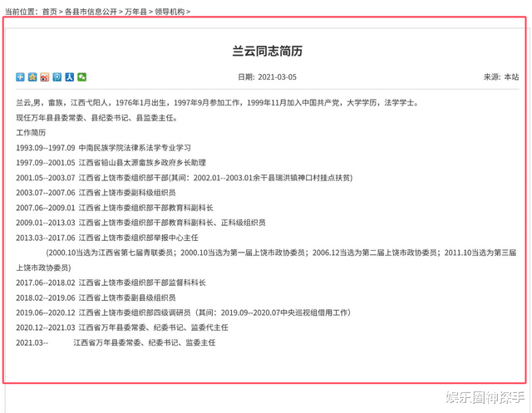
Task: Click the 1997.09--2001.05 铅山县 line
Action: pos(111,162)
